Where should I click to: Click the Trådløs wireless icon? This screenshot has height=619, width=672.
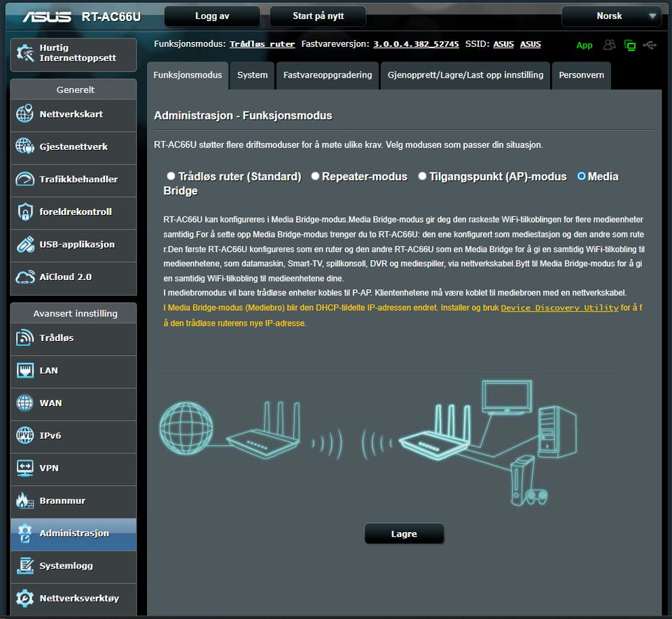(x=25, y=338)
